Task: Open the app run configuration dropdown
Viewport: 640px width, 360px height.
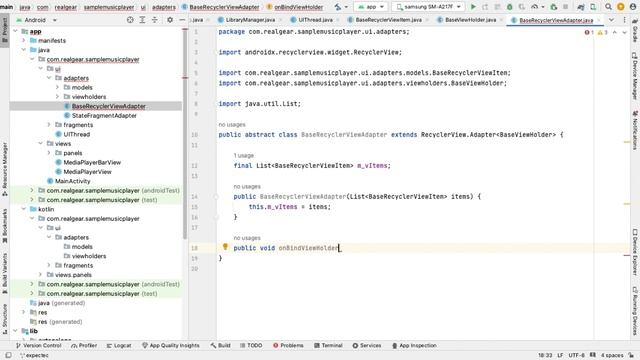Action: pos(371,7)
